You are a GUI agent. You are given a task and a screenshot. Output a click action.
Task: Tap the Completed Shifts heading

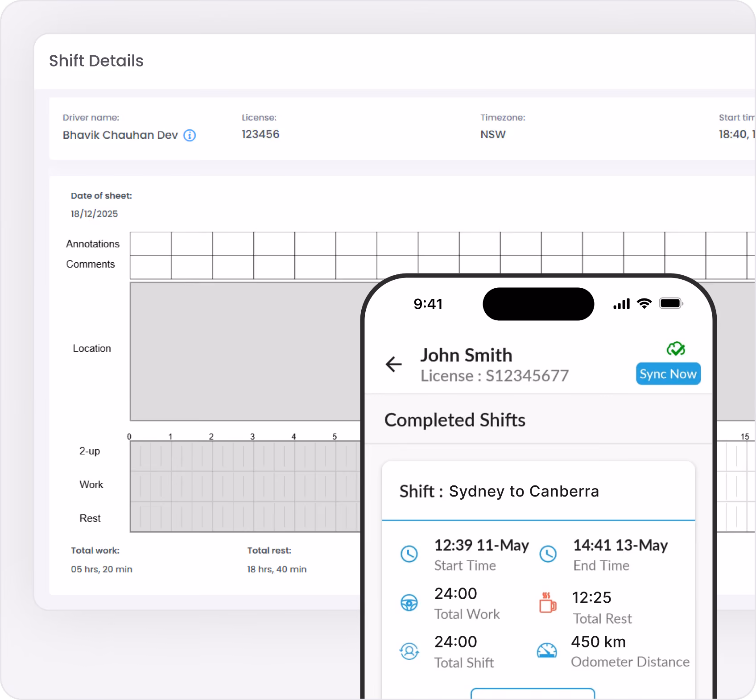455,420
